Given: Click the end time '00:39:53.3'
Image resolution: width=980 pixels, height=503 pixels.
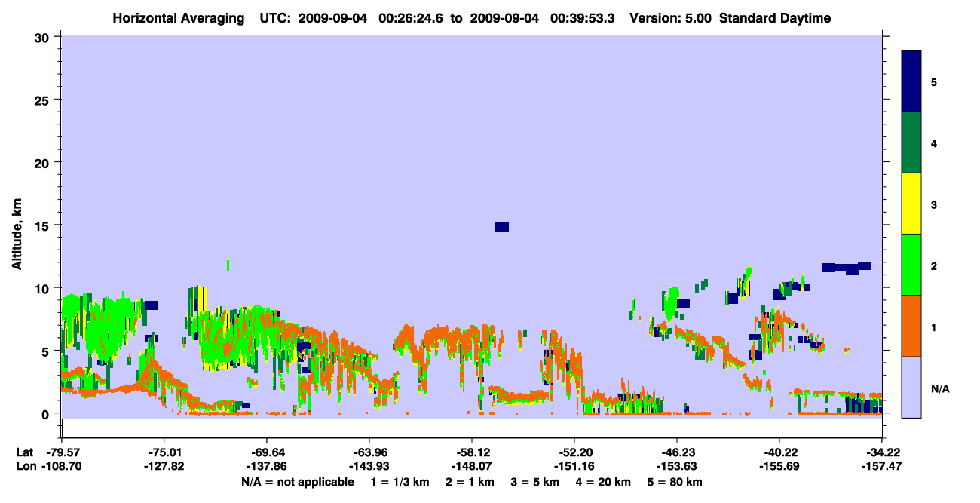Looking at the screenshot, I should pos(583,18).
